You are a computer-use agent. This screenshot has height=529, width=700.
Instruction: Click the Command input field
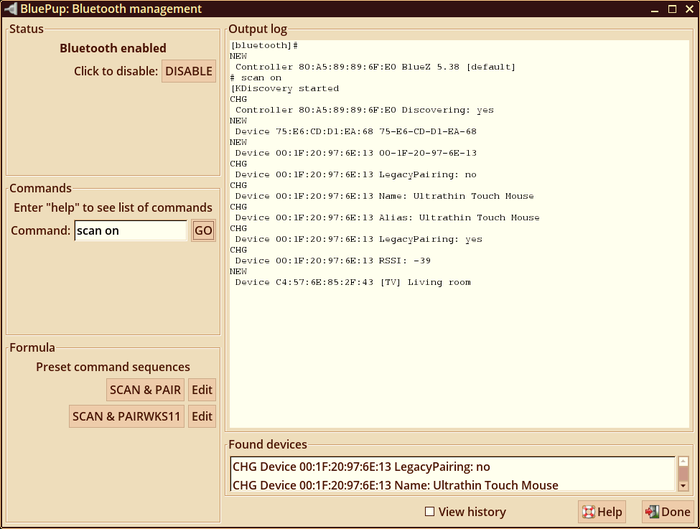(x=131, y=230)
